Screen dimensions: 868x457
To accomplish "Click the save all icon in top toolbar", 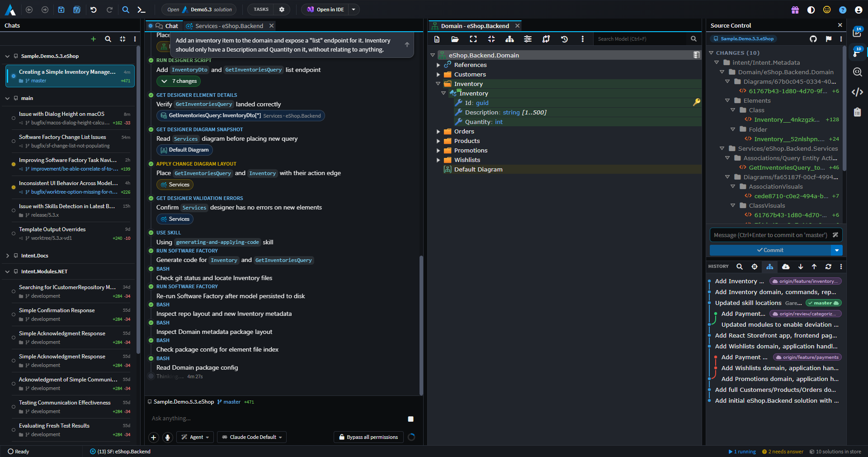I will pos(77,10).
